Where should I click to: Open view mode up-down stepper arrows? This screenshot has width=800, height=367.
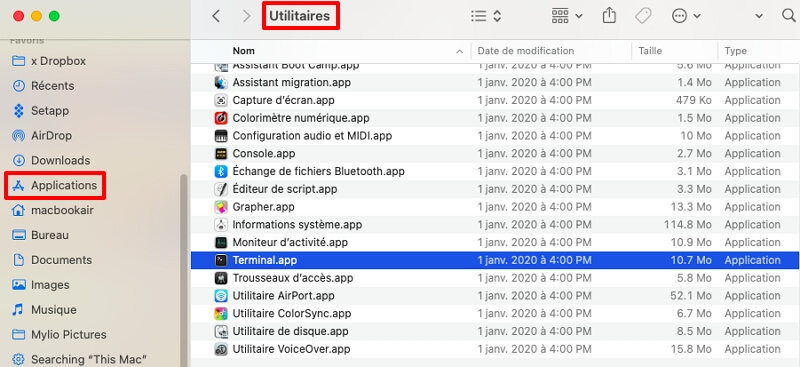pos(497,16)
